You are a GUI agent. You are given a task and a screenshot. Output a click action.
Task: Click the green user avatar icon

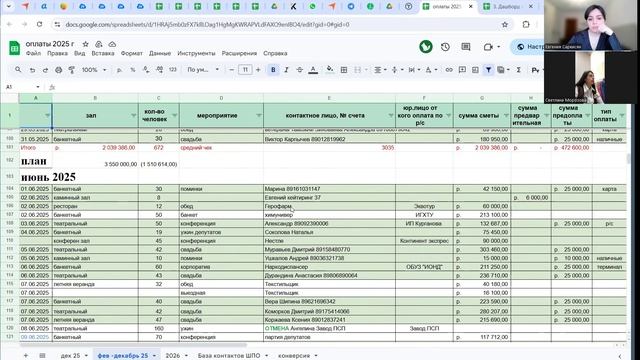tap(426, 47)
